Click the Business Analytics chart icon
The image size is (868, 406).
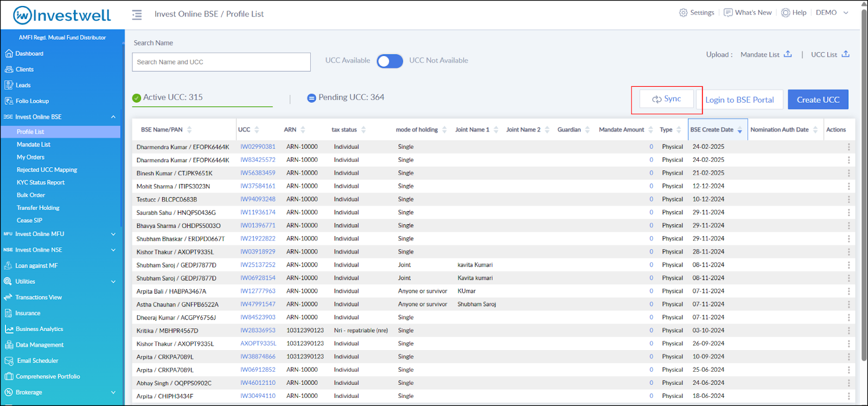(9, 329)
